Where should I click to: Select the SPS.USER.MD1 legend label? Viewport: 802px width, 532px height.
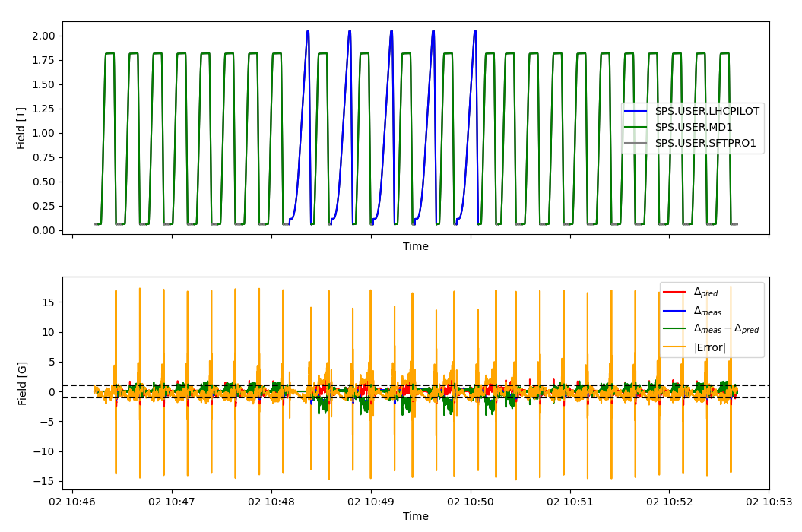693,127
